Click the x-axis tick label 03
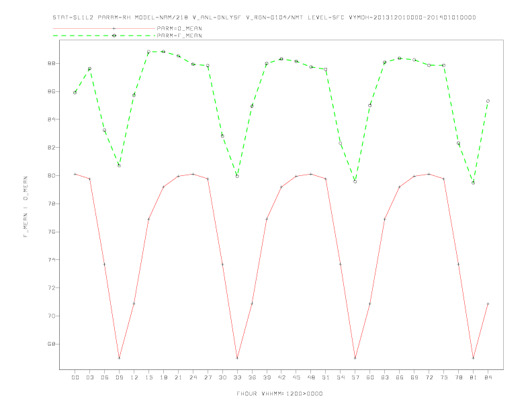Screen dimensions: 532x411 89,377
